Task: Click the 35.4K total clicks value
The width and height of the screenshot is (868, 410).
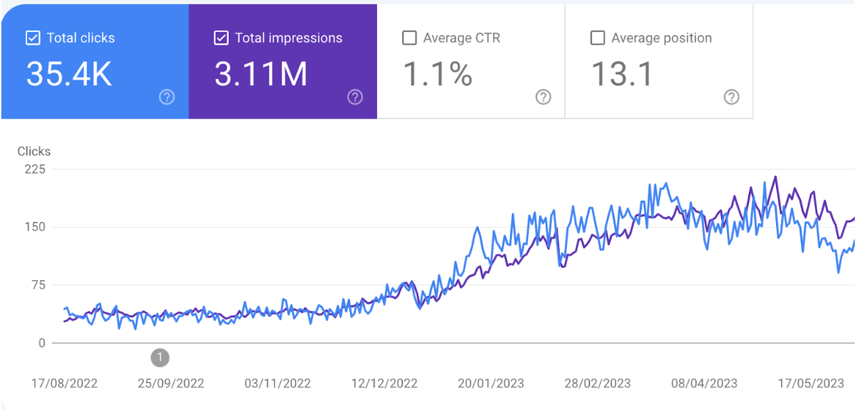Action: 69,73
